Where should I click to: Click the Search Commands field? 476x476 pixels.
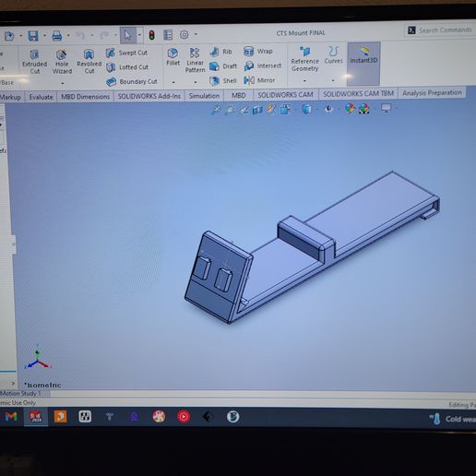tap(440, 30)
